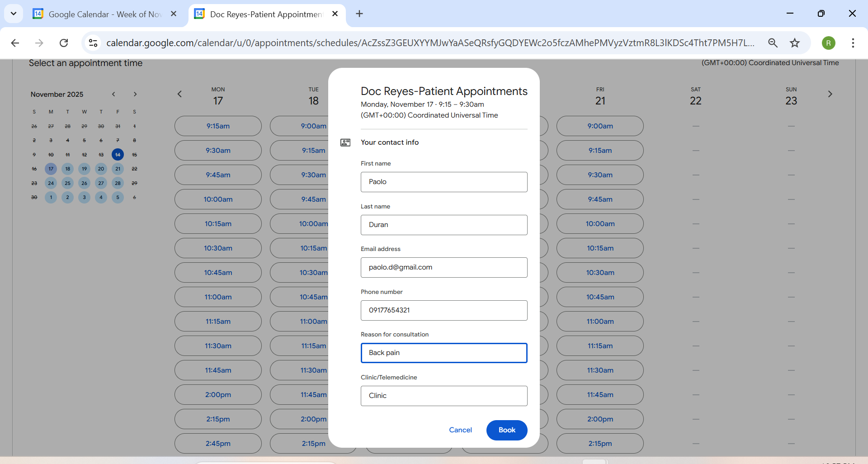Screen dimensions: 868x464
Task: Cancel the appointment booking dialog
Action: pyautogui.click(x=460, y=430)
